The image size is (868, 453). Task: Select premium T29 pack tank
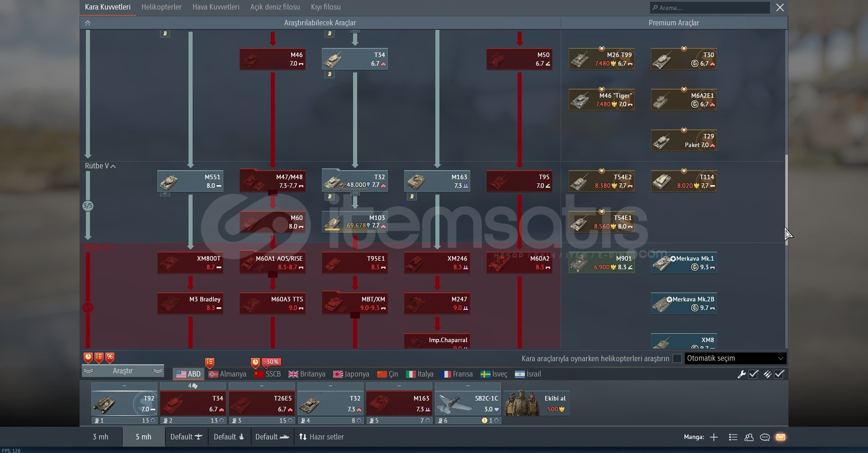click(684, 140)
